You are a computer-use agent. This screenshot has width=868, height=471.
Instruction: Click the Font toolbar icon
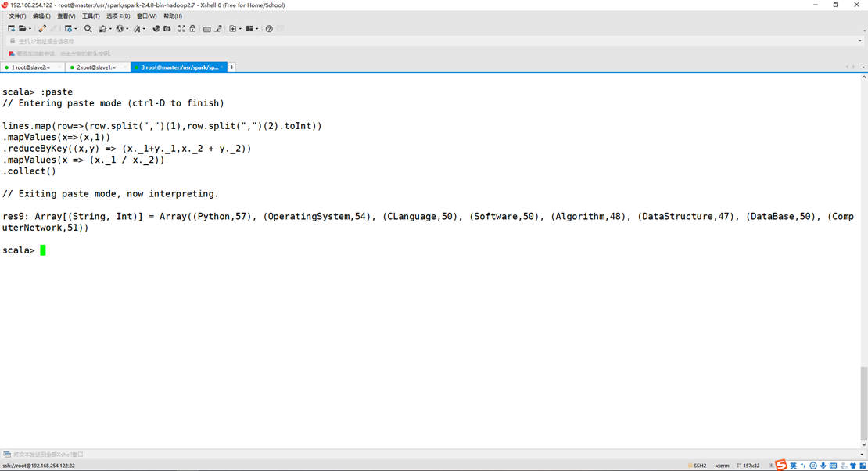click(x=137, y=29)
